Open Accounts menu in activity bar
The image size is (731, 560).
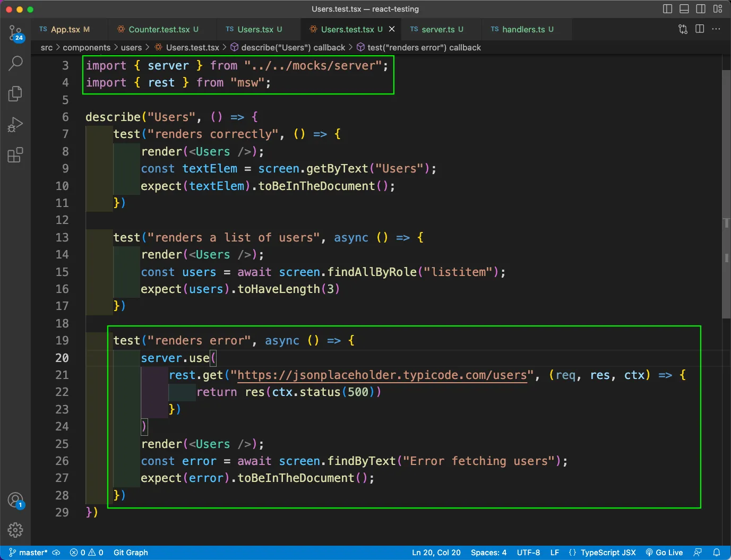click(15, 500)
